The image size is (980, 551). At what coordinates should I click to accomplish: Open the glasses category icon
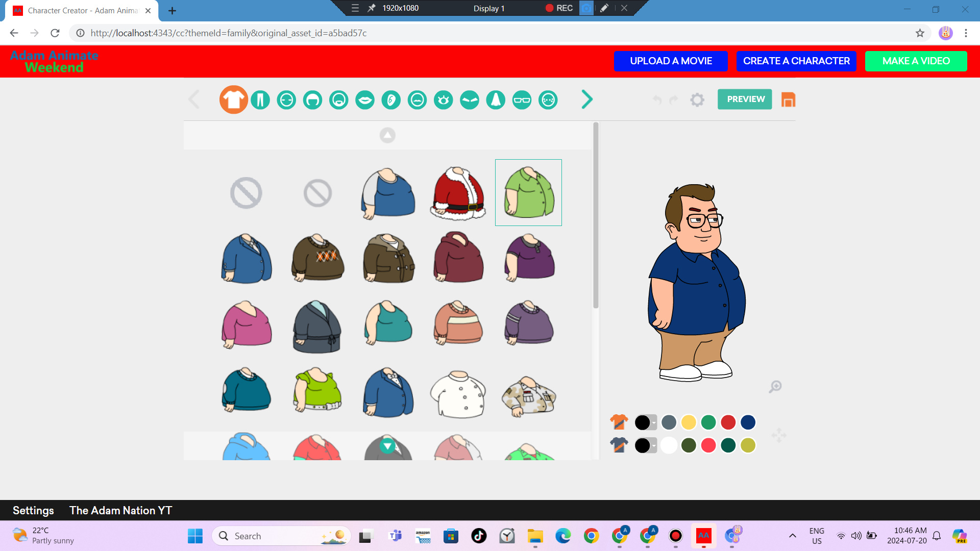click(522, 100)
